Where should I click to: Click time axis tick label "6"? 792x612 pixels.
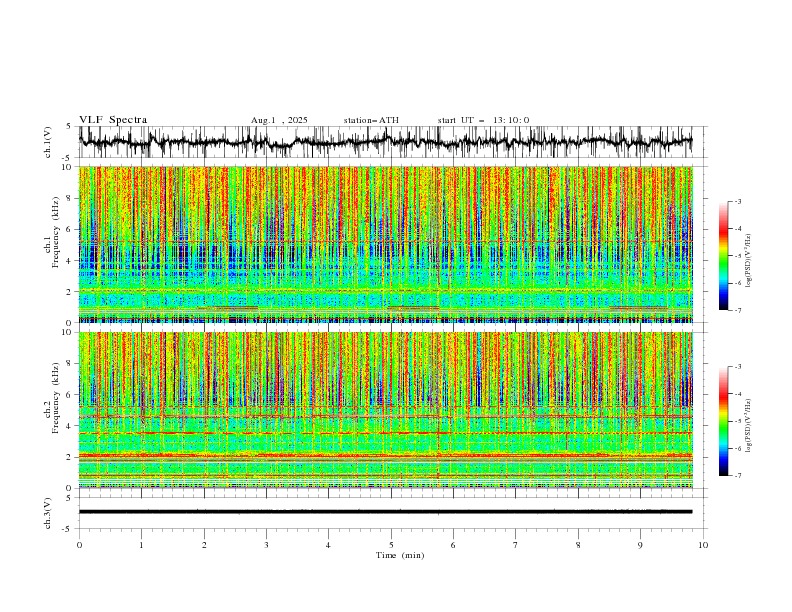pos(453,545)
